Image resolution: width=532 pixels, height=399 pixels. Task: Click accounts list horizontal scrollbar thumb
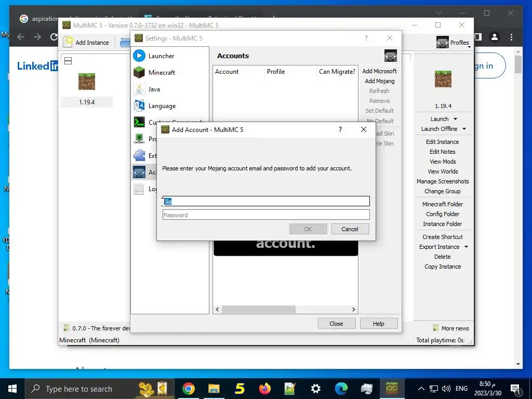point(258,309)
